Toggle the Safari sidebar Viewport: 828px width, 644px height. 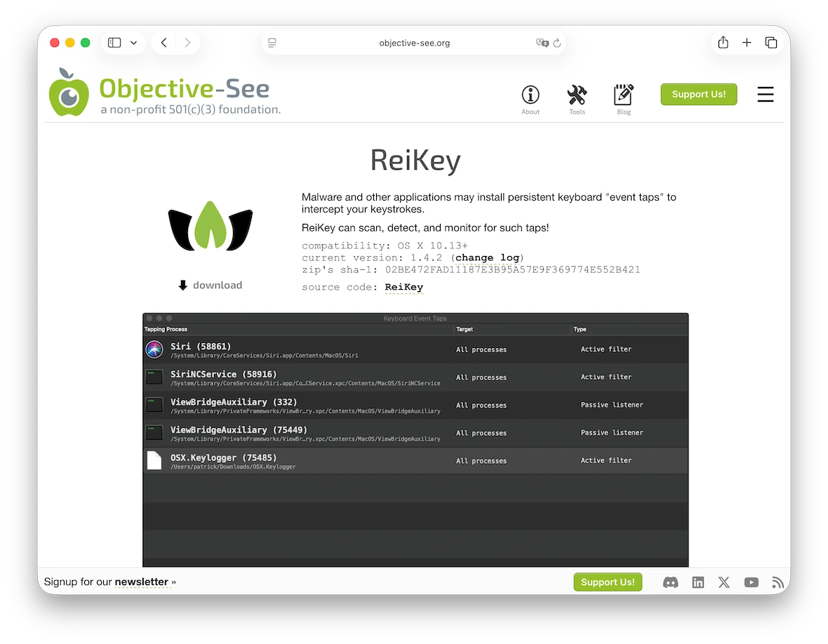tap(114, 42)
